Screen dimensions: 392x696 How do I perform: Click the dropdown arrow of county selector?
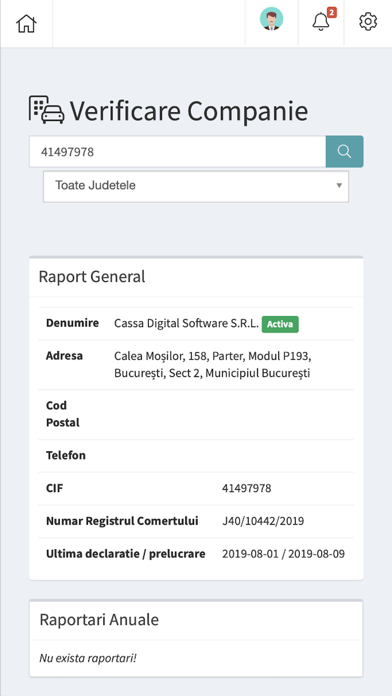coord(339,185)
